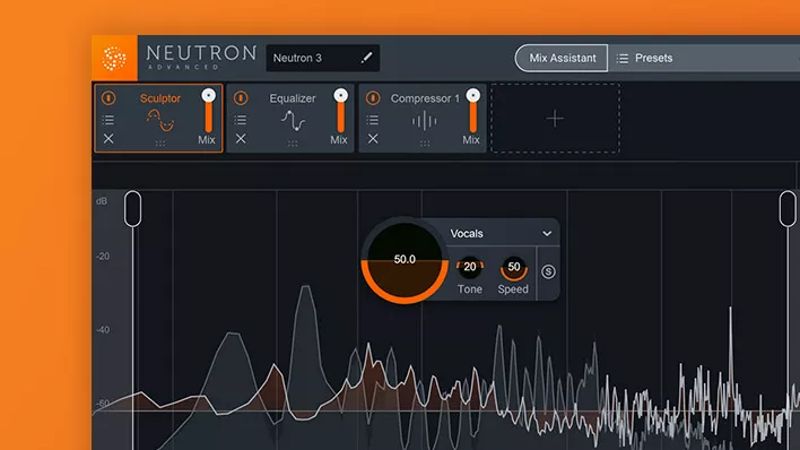The image size is (800, 450).
Task: Grab the Compressor 1 reorder handle dots
Action: [x=424, y=144]
